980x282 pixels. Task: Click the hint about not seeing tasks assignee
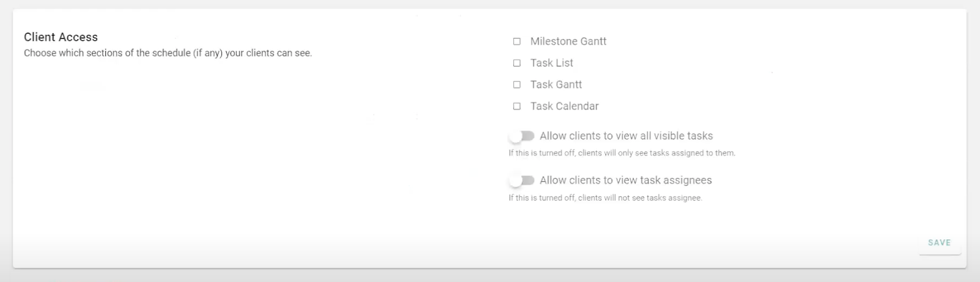pos(605,198)
